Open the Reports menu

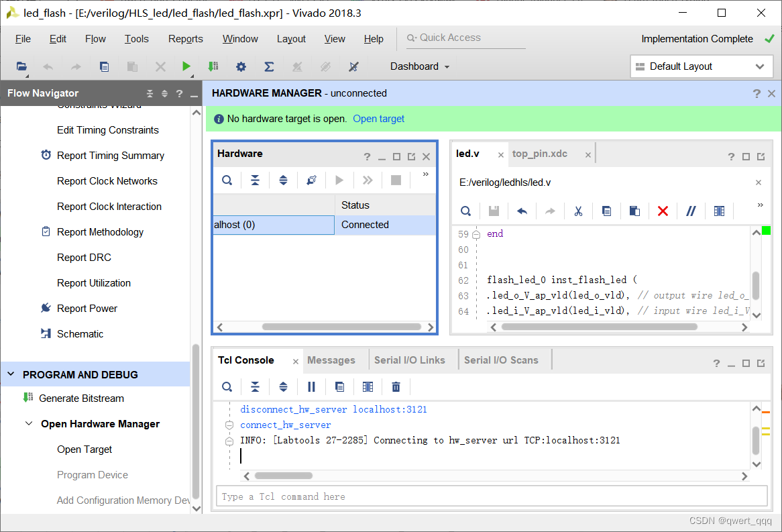click(186, 39)
